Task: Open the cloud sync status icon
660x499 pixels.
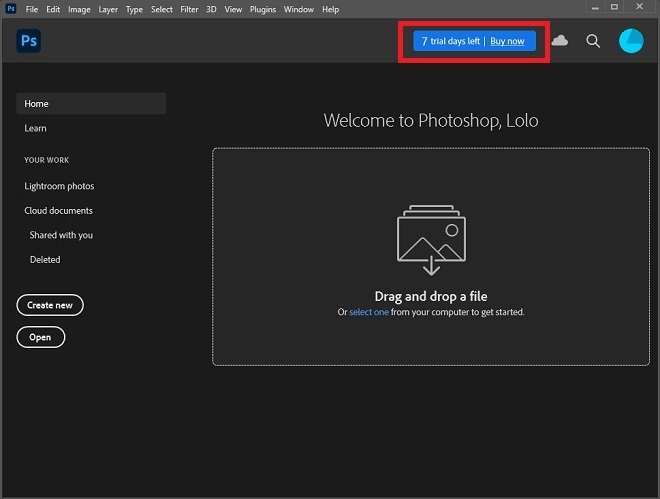Action: (x=559, y=41)
